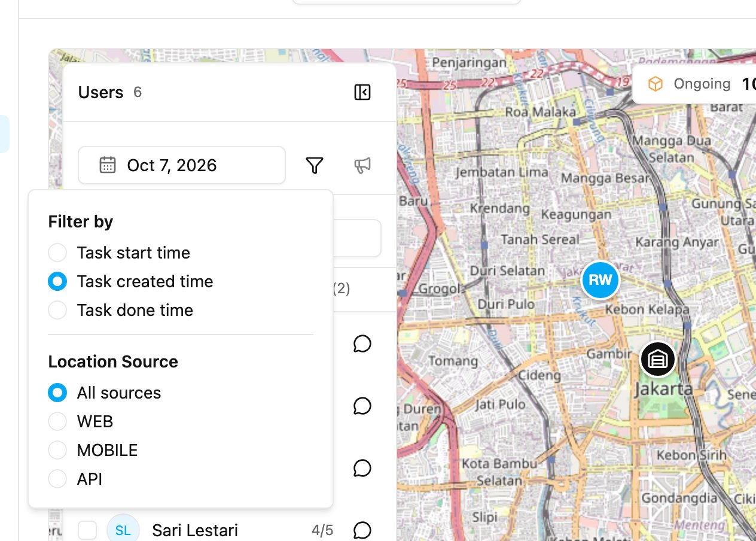Click the Tanah Sereal map label
Image resolution: width=756 pixels, height=541 pixels.
click(x=540, y=239)
